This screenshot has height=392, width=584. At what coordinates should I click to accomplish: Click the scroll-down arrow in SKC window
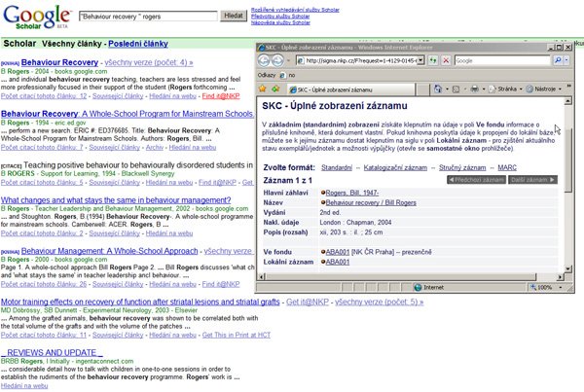[567, 268]
